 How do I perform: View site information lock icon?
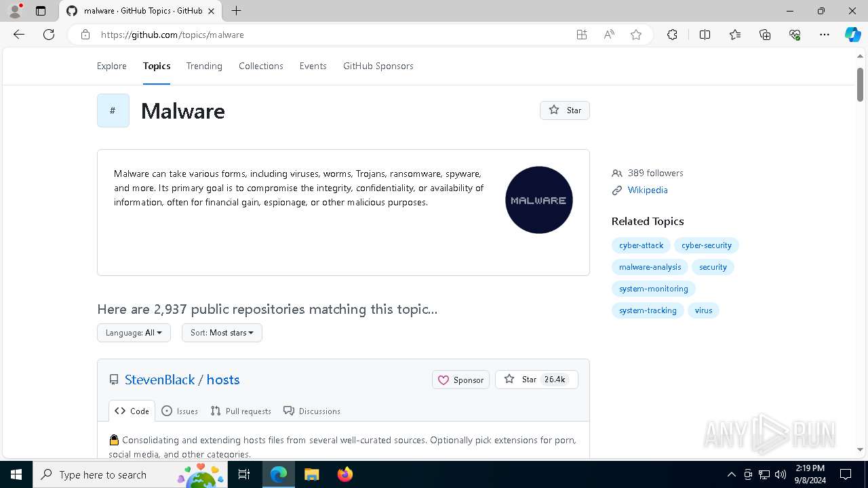coord(85,35)
